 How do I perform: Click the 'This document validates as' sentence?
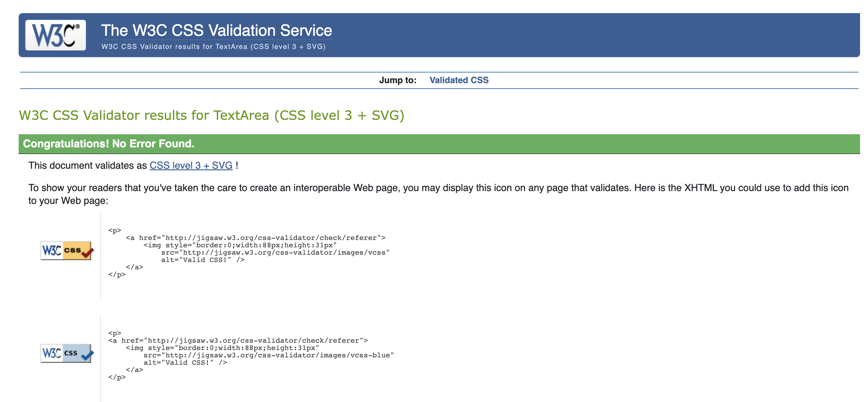(133, 165)
